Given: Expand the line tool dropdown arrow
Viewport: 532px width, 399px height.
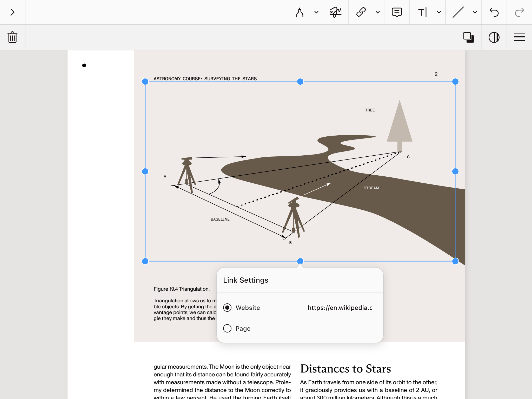Looking at the screenshot, I should coord(475,12).
